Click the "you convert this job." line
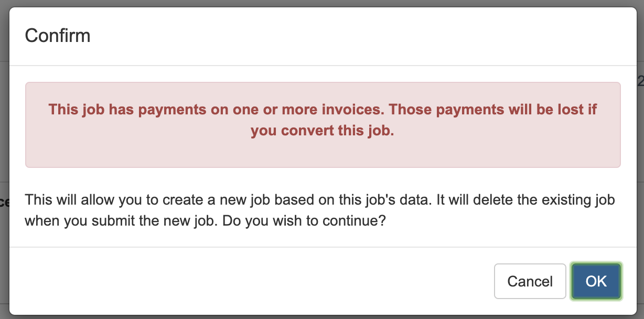644x319 pixels. point(322,131)
